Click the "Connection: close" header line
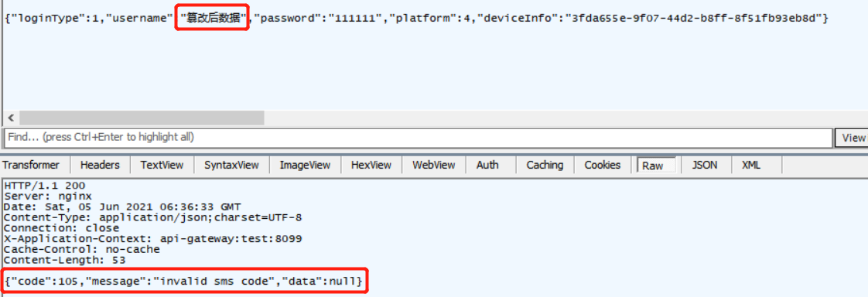Screen dimensions: 868x297 click(61, 228)
